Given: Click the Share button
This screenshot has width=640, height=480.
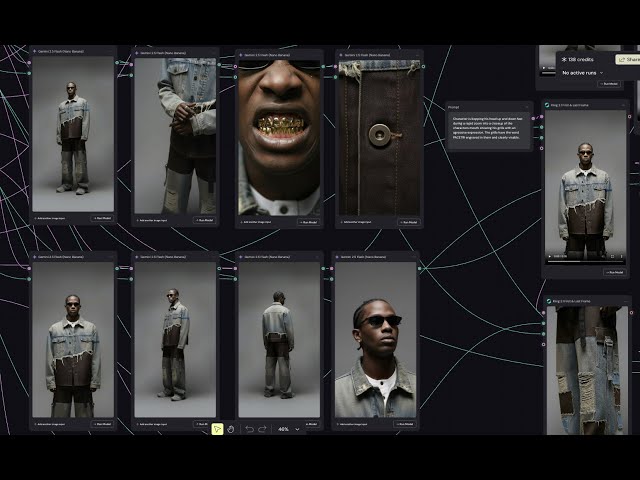Looking at the screenshot, I should [628, 60].
